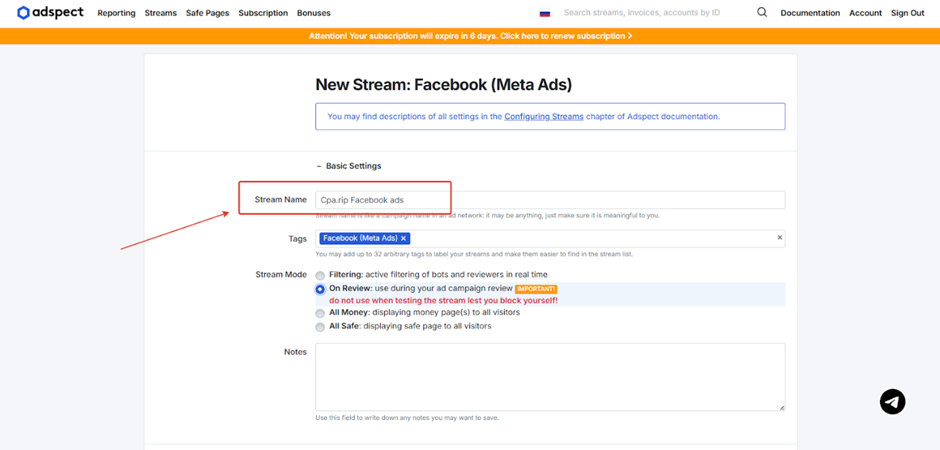
Task: Open the Reporting menu
Action: point(116,13)
